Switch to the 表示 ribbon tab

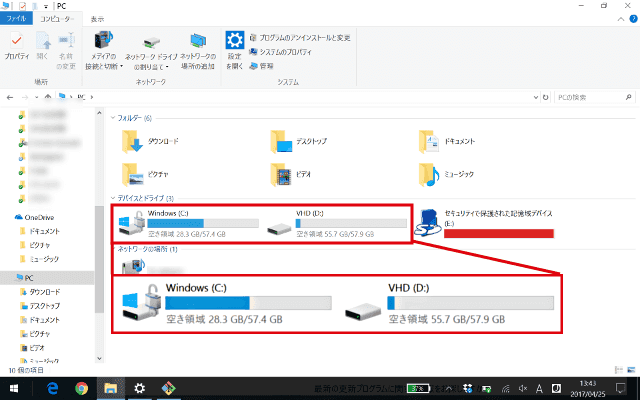point(96,19)
